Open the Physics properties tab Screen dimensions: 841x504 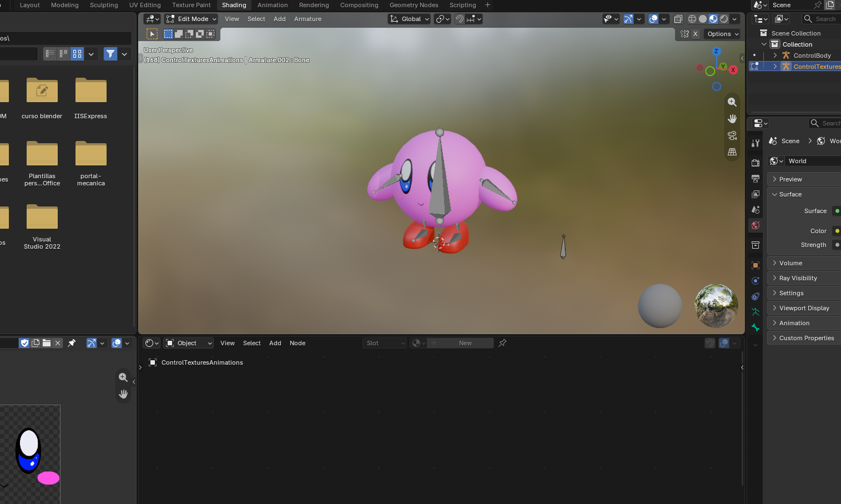tap(756, 280)
